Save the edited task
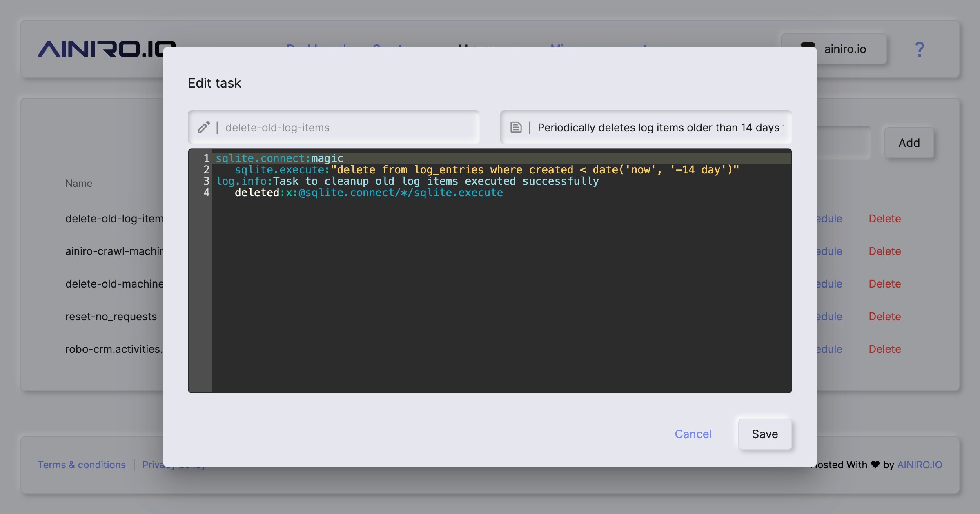Viewport: 980px width, 514px height. tap(765, 434)
